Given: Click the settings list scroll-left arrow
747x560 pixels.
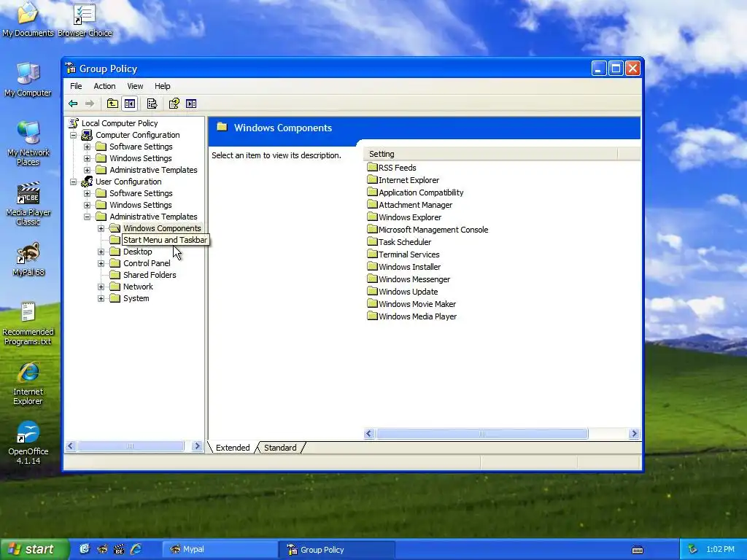Looking at the screenshot, I should point(369,433).
